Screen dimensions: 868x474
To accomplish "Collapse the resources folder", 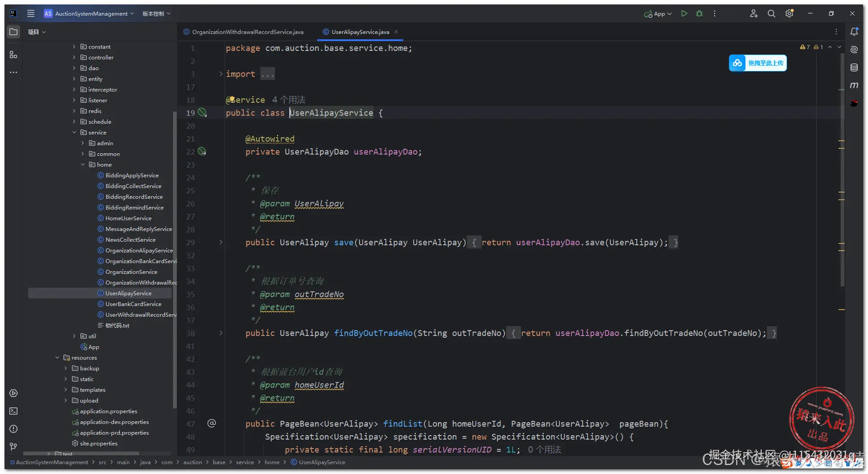I will pos(57,357).
